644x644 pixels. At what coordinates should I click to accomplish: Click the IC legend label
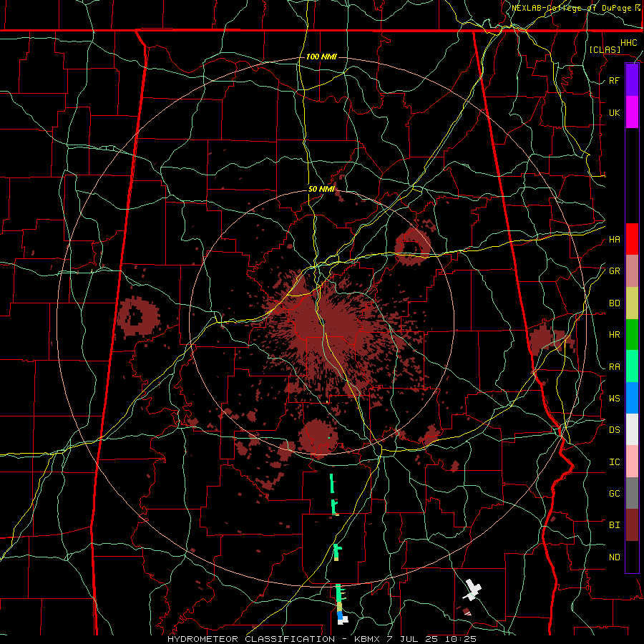coord(614,462)
